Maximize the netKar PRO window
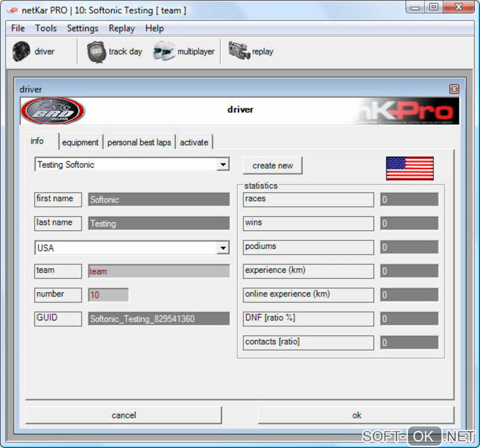Viewport: 480px width, 448px height. (x=433, y=7)
